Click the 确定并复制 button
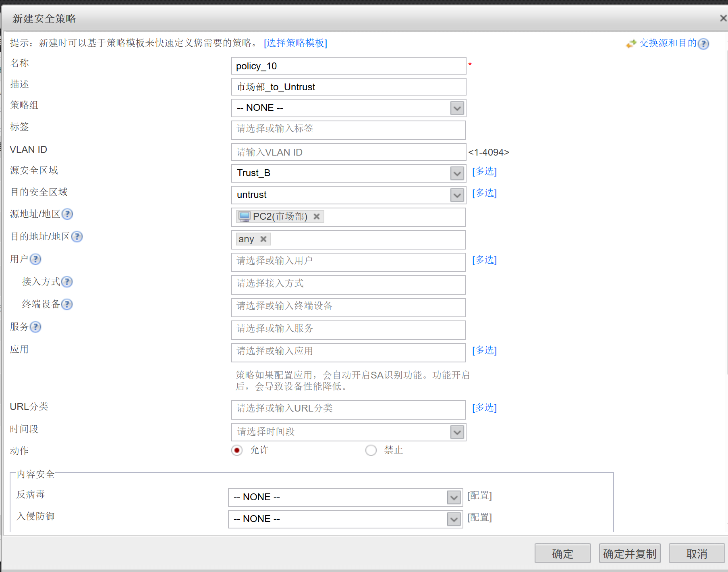Image resolution: width=728 pixels, height=572 pixels. pyautogui.click(x=630, y=553)
